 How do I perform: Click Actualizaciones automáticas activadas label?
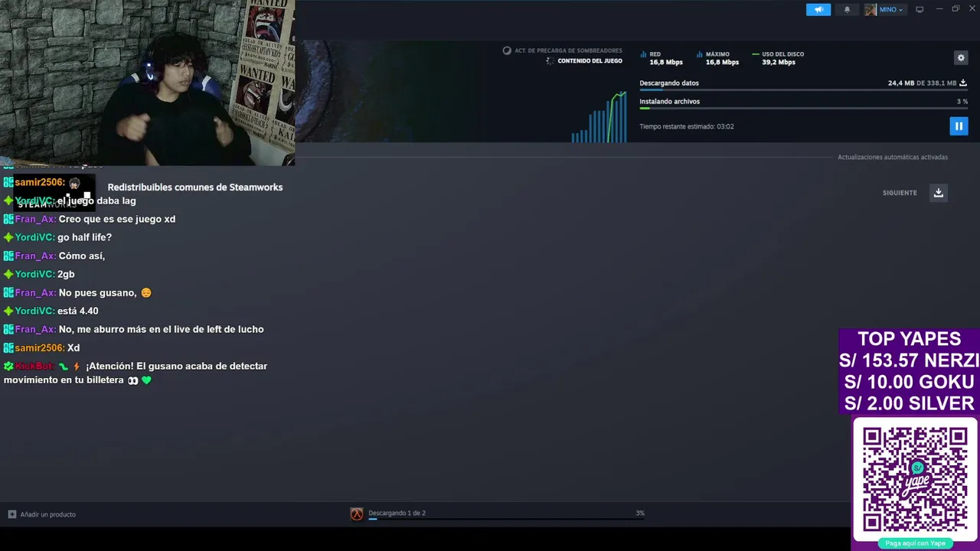[x=893, y=157]
